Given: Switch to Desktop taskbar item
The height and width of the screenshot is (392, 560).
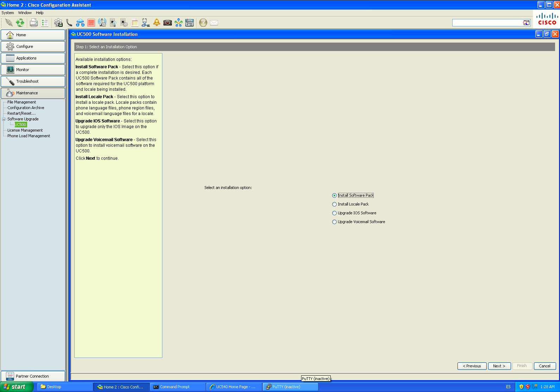Looking at the screenshot, I should 65,387.
